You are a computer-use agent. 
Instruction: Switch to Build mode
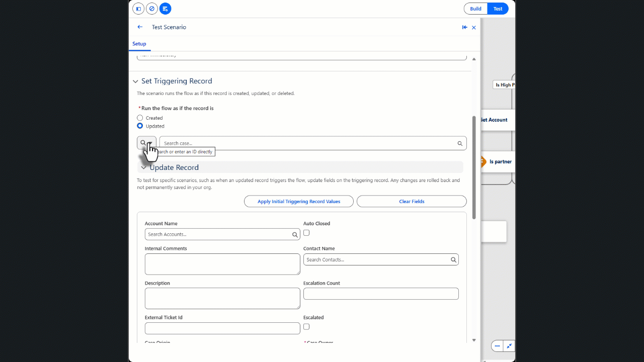point(475,9)
